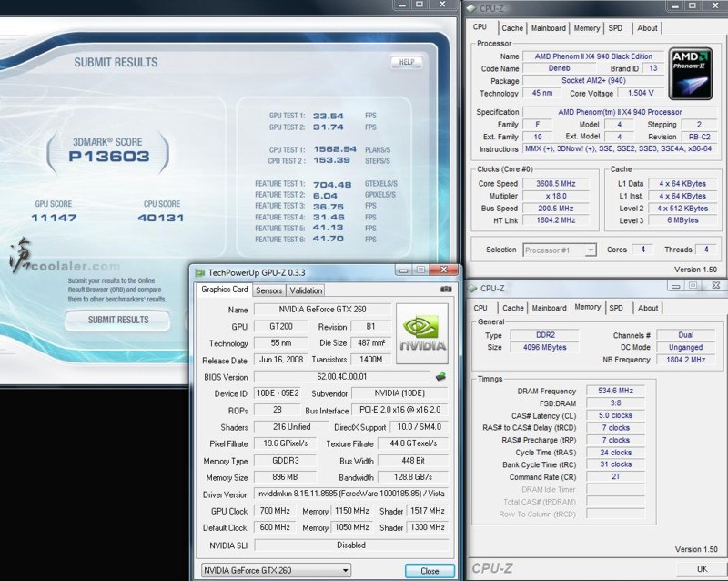Click the CPU Test 1 result "1562.94"
This screenshot has height=581, width=728.
click(x=335, y=149)
